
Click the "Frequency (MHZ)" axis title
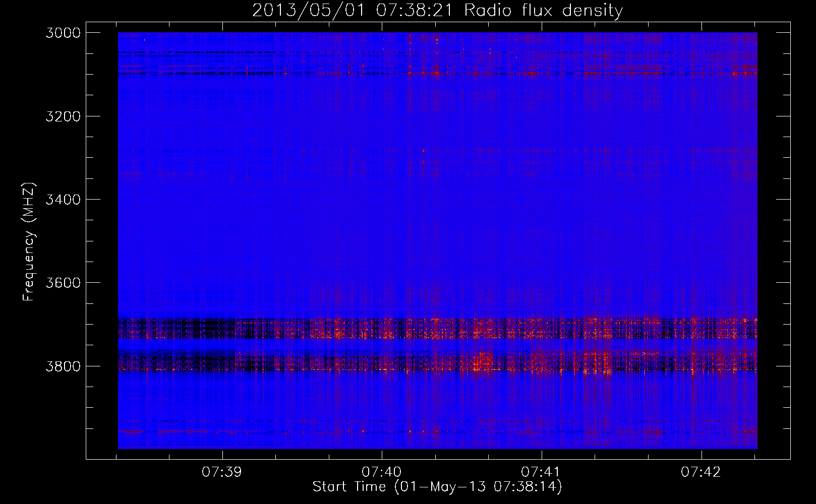(29, 242)
